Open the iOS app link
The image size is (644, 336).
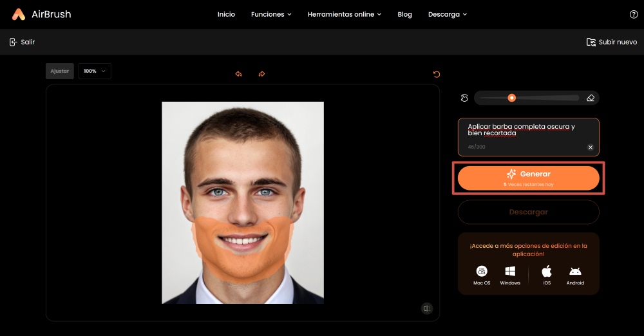pyautogui.click(x=547, y=274)
